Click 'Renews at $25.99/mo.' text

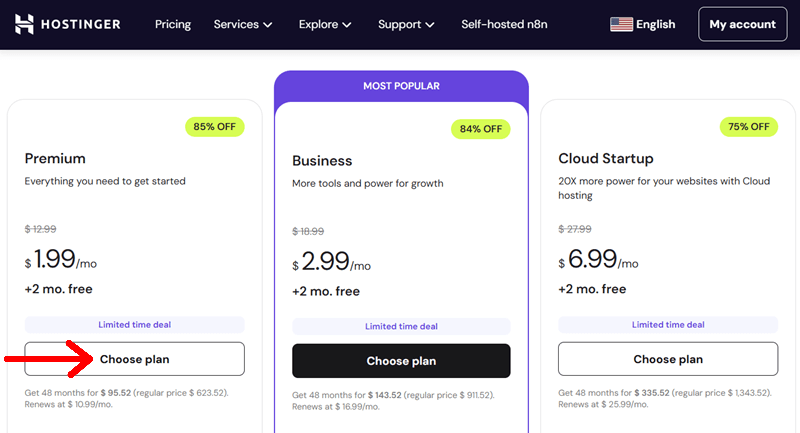(x=603, y=404)
